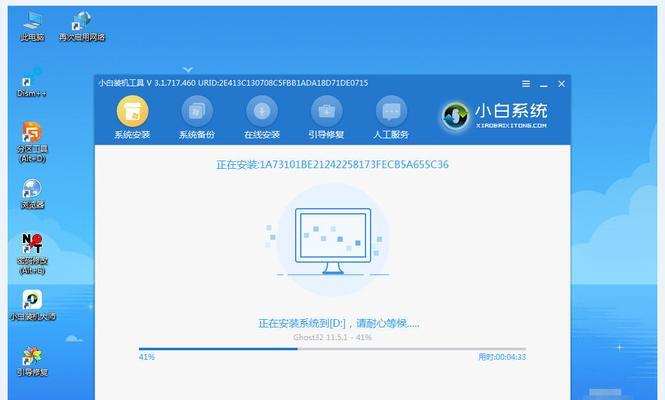The height and width of the screenshot is (400, 665).
Task: Select the 系统安装 tab icon
Action: click(132, 117)
